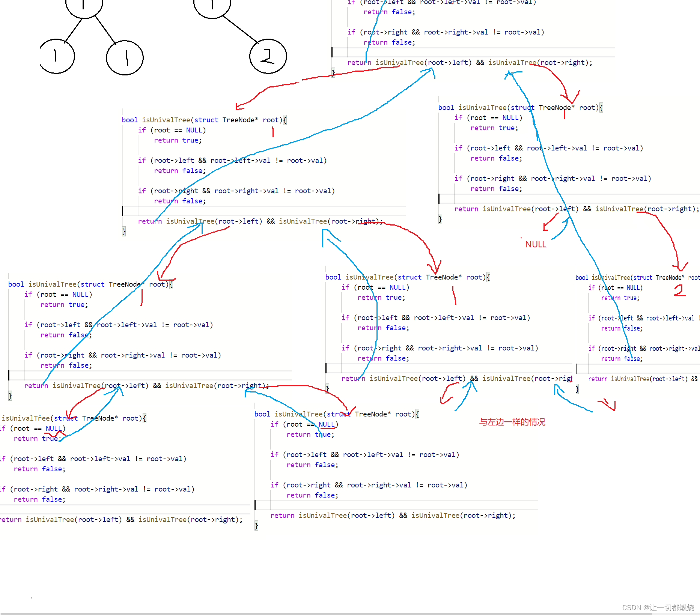This screenshot has height=615, width=700.
Task: Click return line of topmost cut-off code block
Action: pos(470,63)
